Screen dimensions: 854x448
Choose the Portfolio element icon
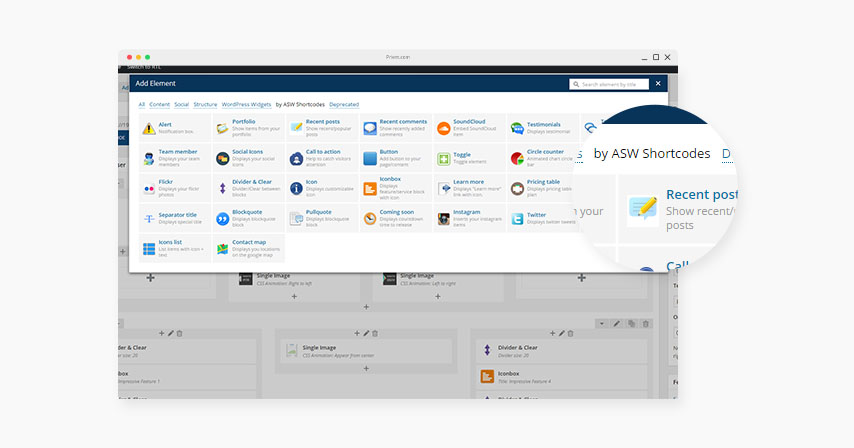pyautogui.click(x=222, y=128)
